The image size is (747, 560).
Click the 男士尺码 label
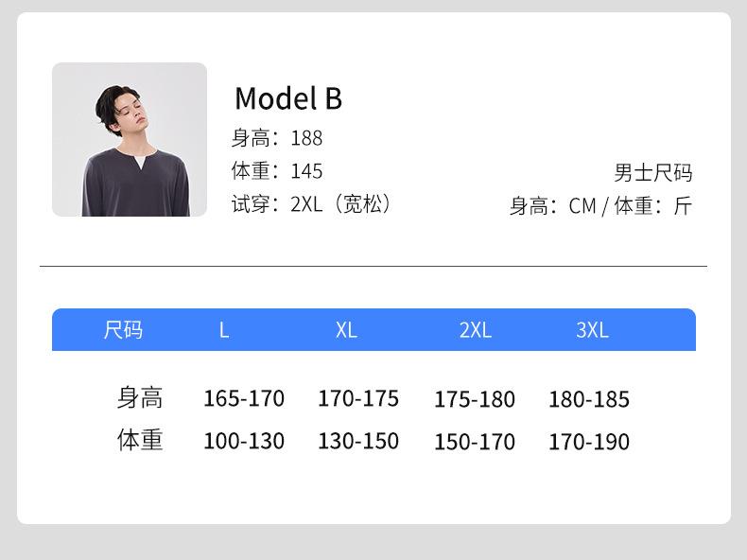point(652,173)
